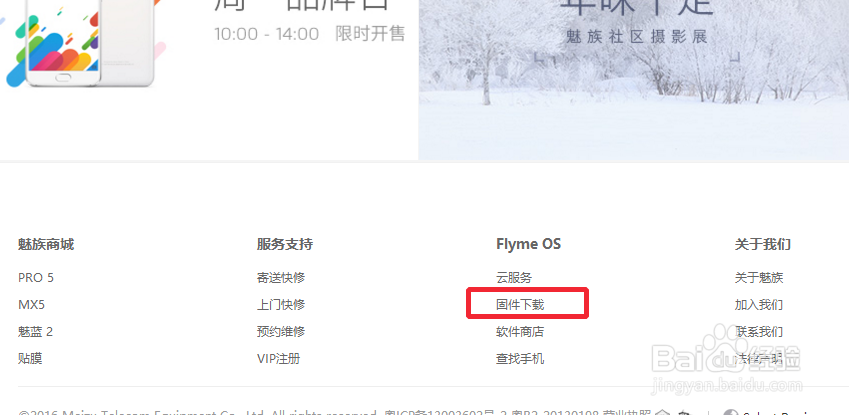
Task: Open the snowy 魅族社区摄影展 banner
Action: tap(634, 80)
